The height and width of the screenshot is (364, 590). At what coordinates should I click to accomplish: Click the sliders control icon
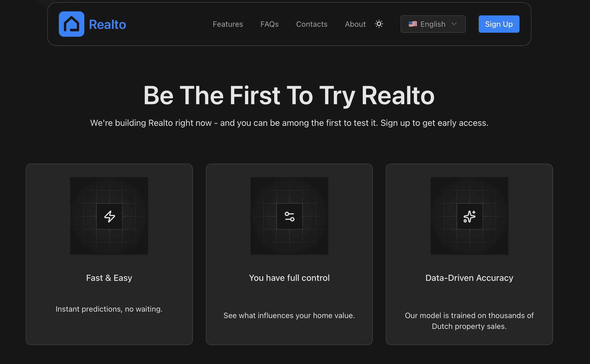289,216
